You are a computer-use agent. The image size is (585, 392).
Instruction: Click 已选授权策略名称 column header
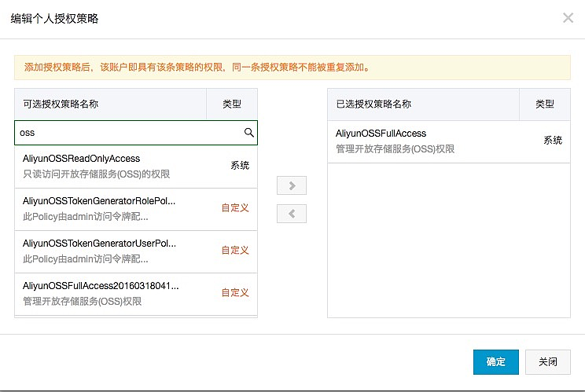(423, 104)
